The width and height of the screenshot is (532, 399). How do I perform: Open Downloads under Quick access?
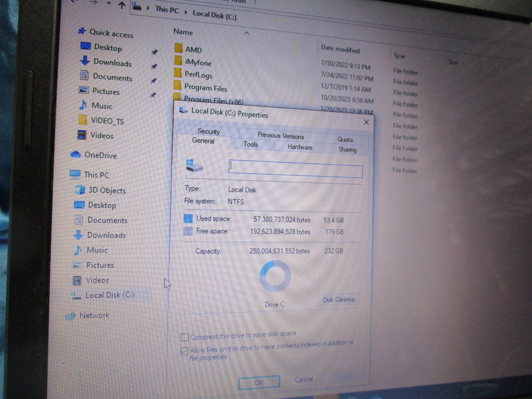[x=112, y=63]
